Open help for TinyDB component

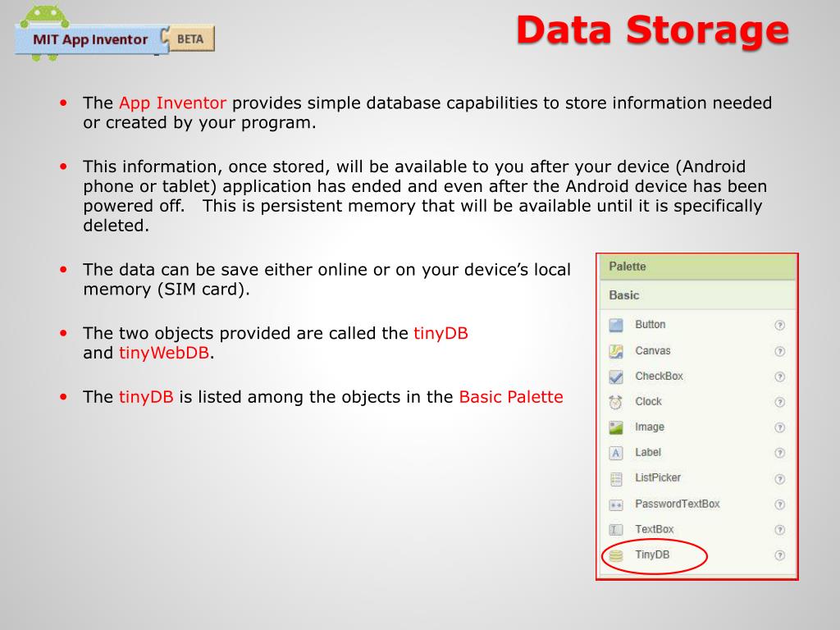click(x=780, y=555)
